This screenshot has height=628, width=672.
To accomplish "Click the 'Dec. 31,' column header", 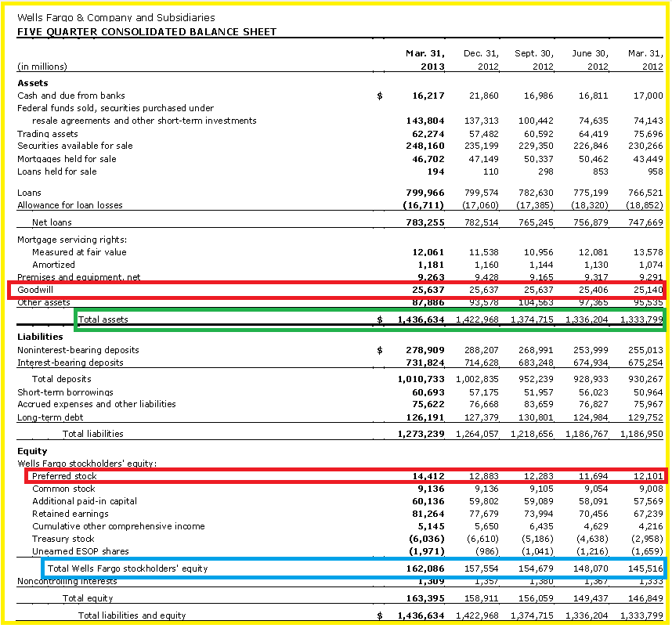I will pyautogui.click(x=481, y=53).
